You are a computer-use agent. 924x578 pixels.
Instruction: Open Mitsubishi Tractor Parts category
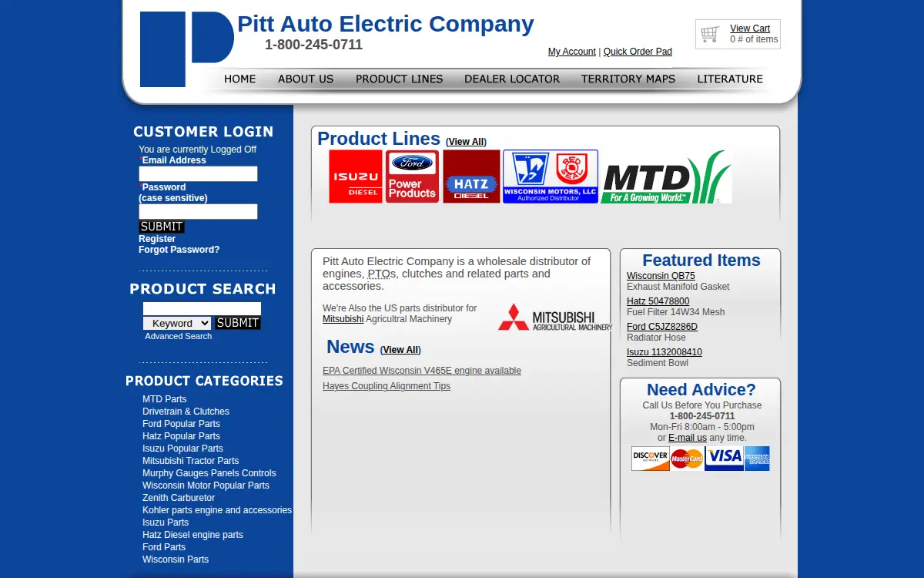(x=191, y=461)
